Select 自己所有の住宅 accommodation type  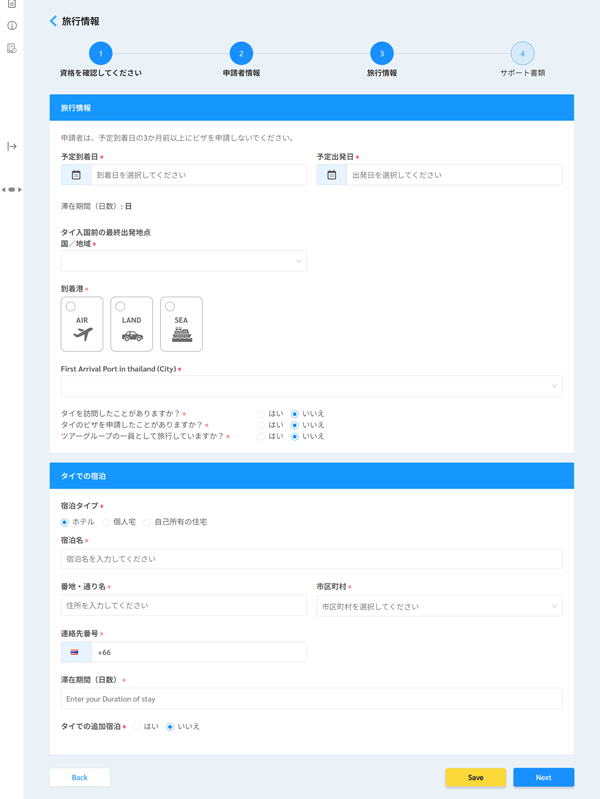coord(147,522)
